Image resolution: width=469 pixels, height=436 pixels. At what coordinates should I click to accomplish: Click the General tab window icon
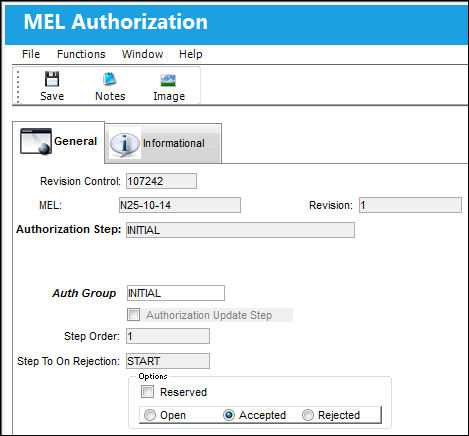(x=36, y=141)
